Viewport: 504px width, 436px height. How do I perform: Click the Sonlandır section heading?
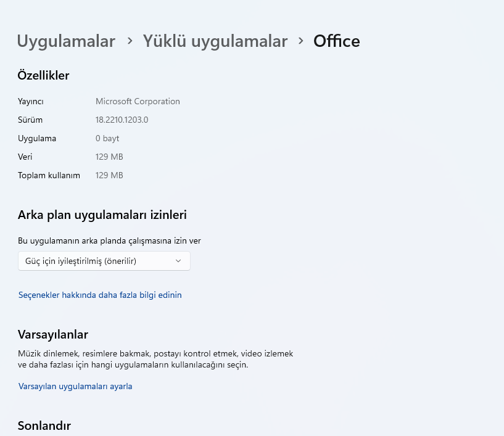tap(44, 426)
